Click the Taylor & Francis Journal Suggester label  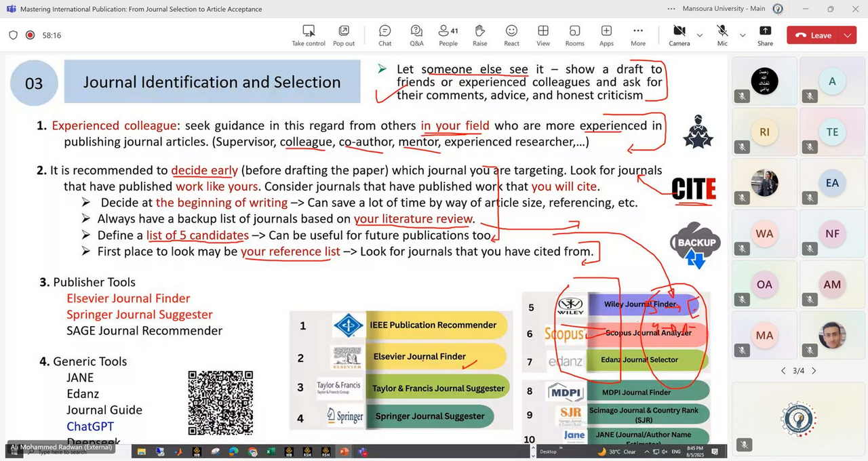pyautogui.click(x=438, y=388)
